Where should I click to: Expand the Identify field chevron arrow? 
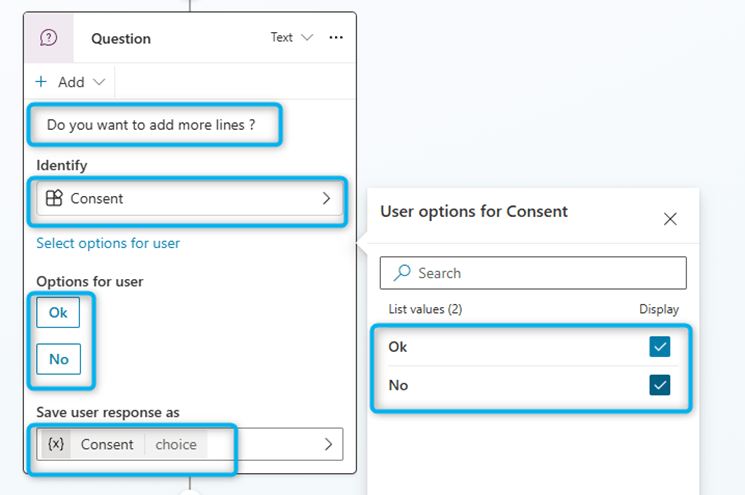(326, 198)
